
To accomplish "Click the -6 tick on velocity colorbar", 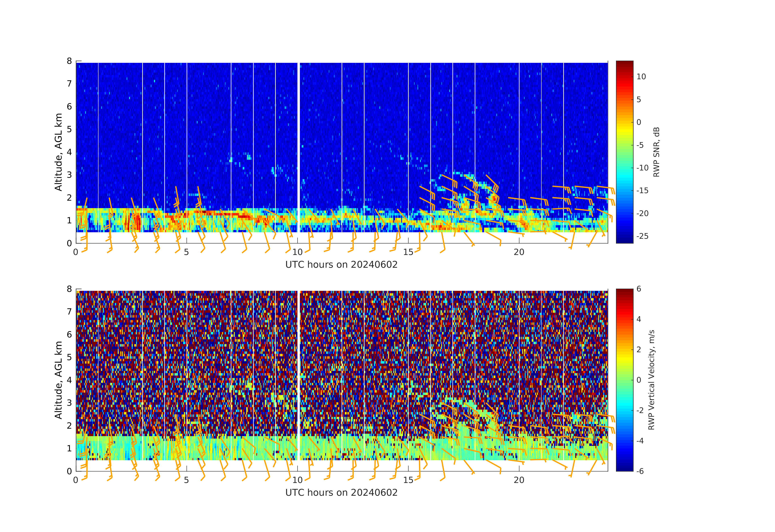I will [x=640, y=471].
